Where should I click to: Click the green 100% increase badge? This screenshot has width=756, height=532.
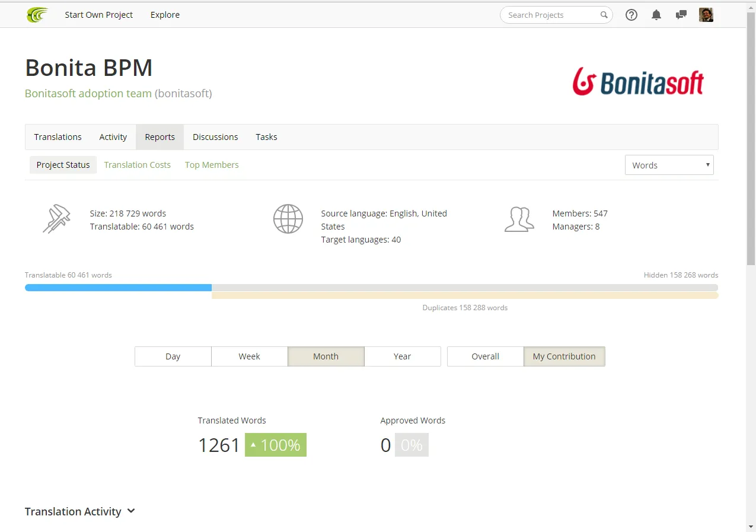point(276,445)
